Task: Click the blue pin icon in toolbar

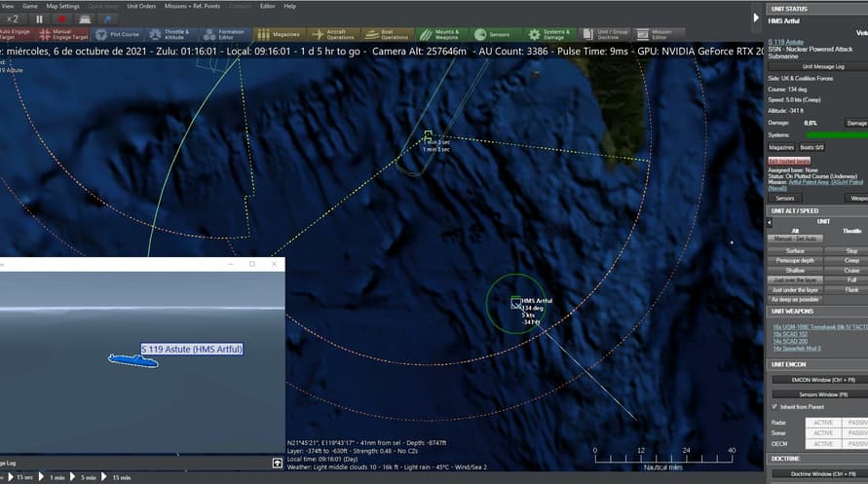Action: point(107,19)
